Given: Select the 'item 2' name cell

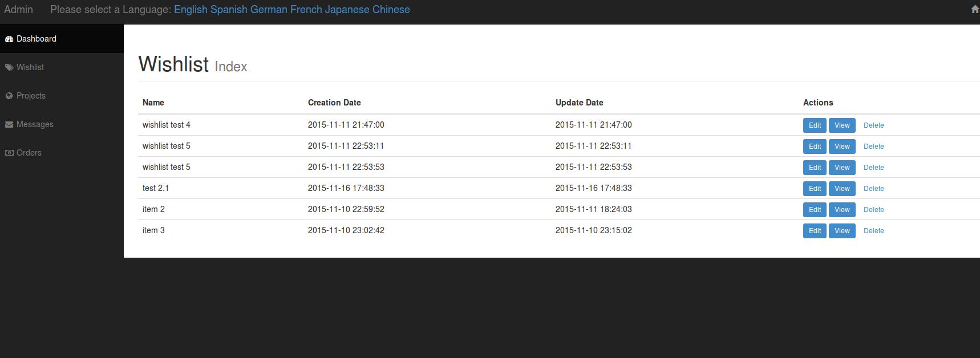Looking at the screenshot, I should tap(153, 209).
